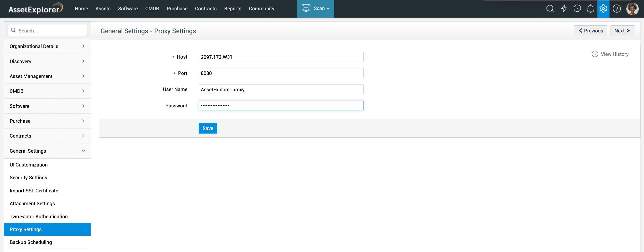Expand the Asset Management section
This screenshot has width=644, height=252.
point(47,76)
